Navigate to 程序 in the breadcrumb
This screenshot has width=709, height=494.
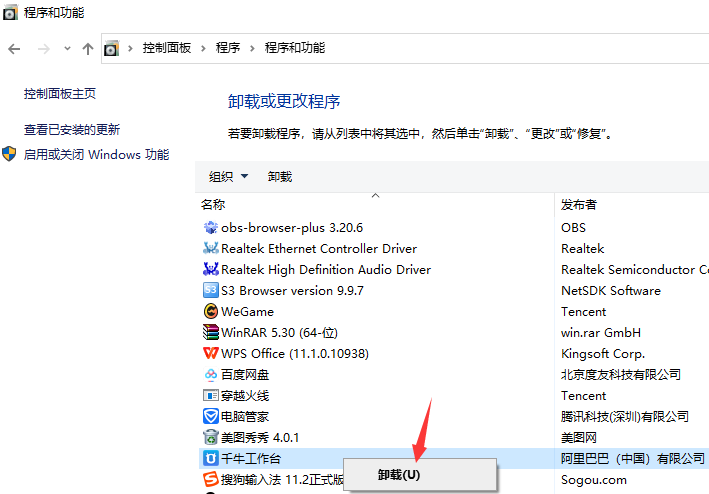(228, 48)
